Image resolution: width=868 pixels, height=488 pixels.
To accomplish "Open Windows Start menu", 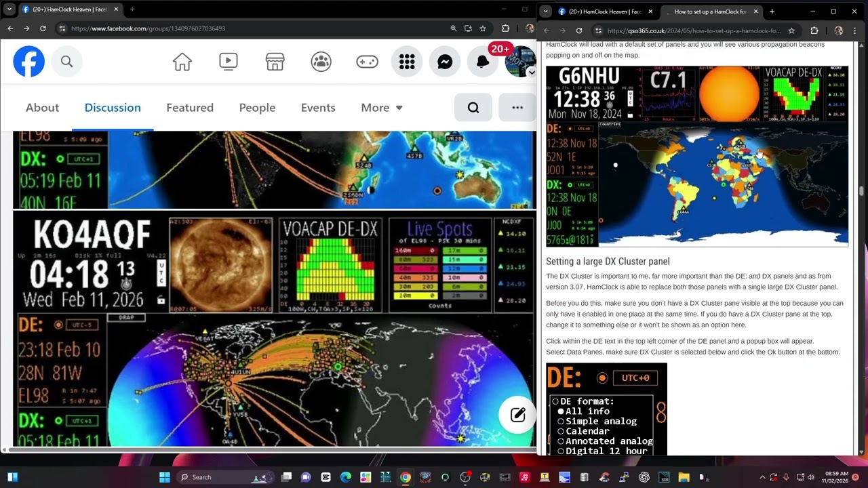I will [x=164, y=477].
